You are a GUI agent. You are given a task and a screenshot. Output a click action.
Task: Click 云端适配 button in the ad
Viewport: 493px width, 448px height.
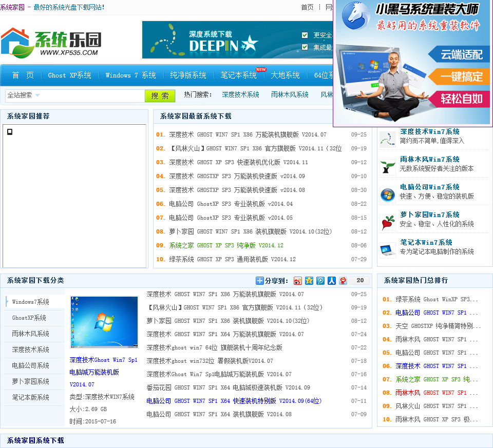click(459, 54)
